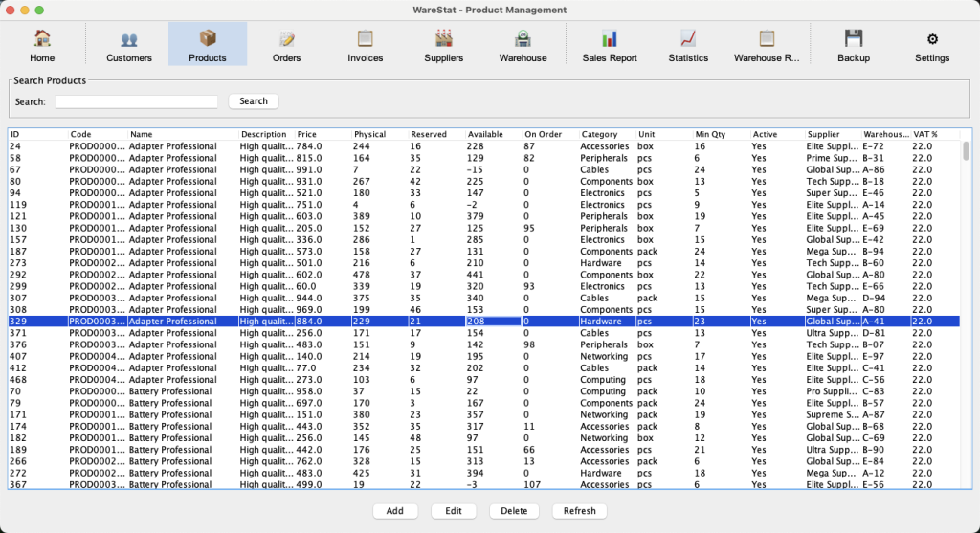This screenshot has height=533, width=980.
Task: Launch the Backup floppy disk icon
Action: click(x=854, y=45)
